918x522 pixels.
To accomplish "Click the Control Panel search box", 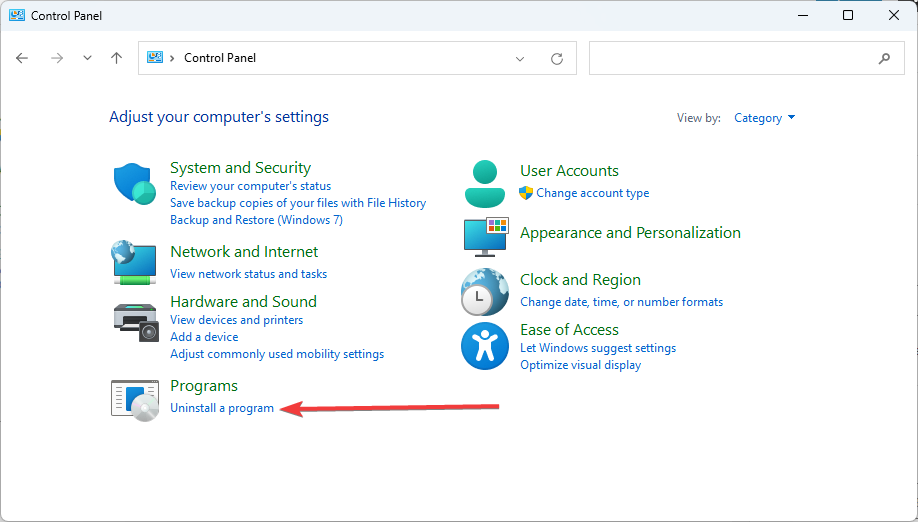I will coord(746,58).
